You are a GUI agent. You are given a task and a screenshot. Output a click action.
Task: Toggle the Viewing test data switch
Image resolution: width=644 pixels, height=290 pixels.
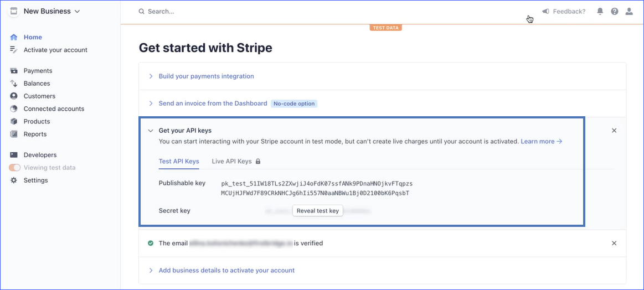pyautogui.click(x=14, y=168)
